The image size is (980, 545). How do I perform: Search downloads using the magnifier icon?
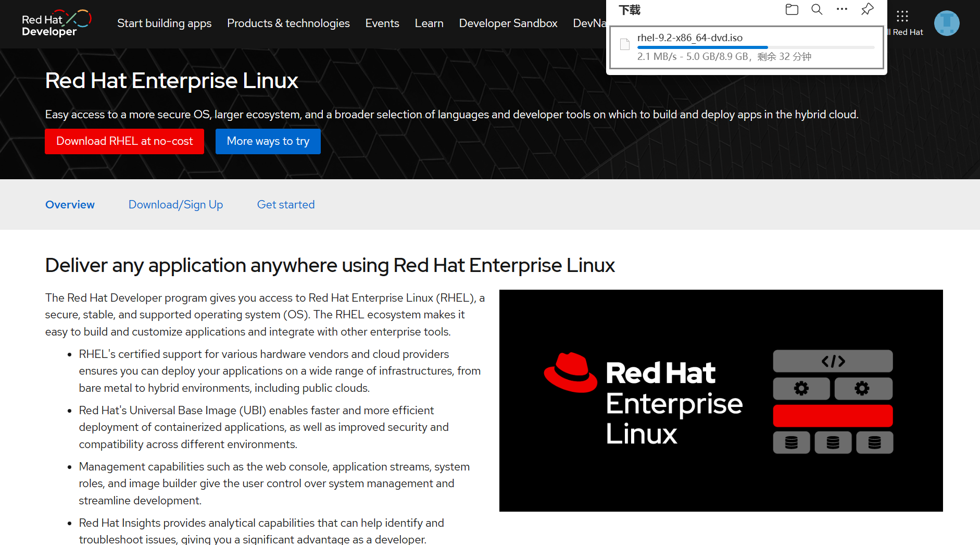click(x=816, y=9)
